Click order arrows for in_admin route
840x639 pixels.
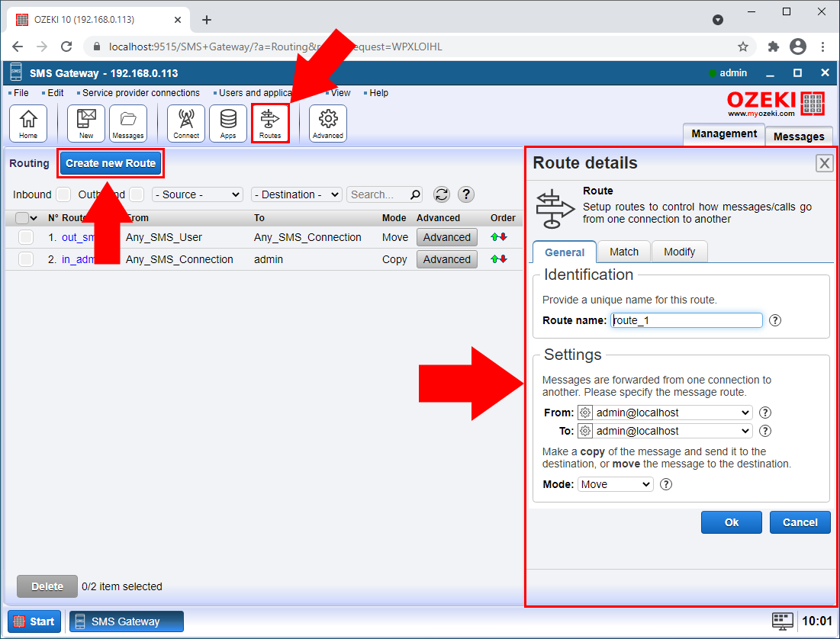[x=499, y=259]
